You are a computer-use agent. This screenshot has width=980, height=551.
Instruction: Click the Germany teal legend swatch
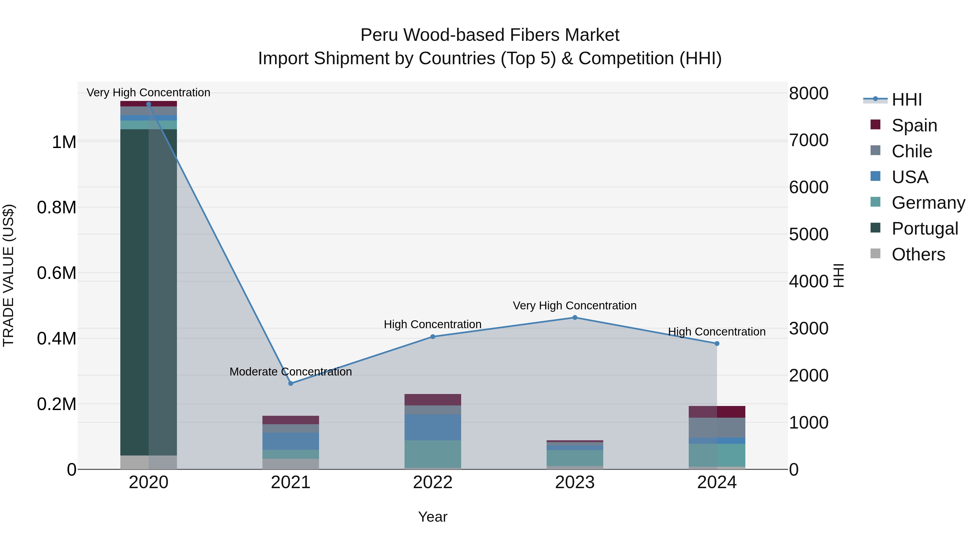point(875,202)
